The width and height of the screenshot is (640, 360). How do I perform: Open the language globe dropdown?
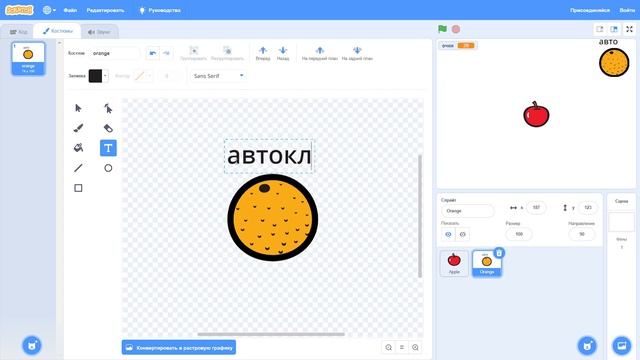click(49, 10)
